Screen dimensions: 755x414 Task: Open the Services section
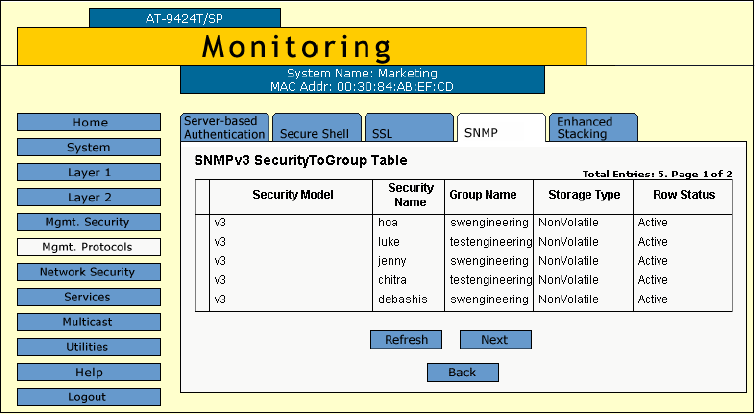89,298
